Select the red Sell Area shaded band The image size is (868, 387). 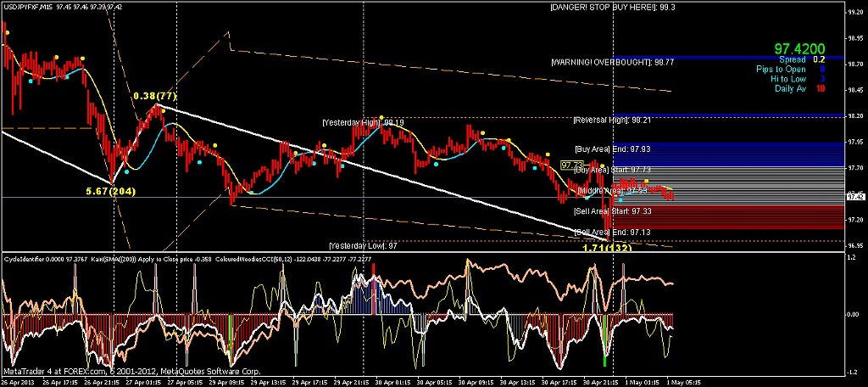[x=728, y=216]
